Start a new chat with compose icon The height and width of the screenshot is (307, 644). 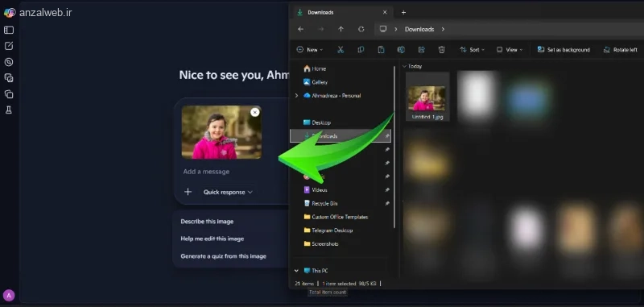pos(9,46)
